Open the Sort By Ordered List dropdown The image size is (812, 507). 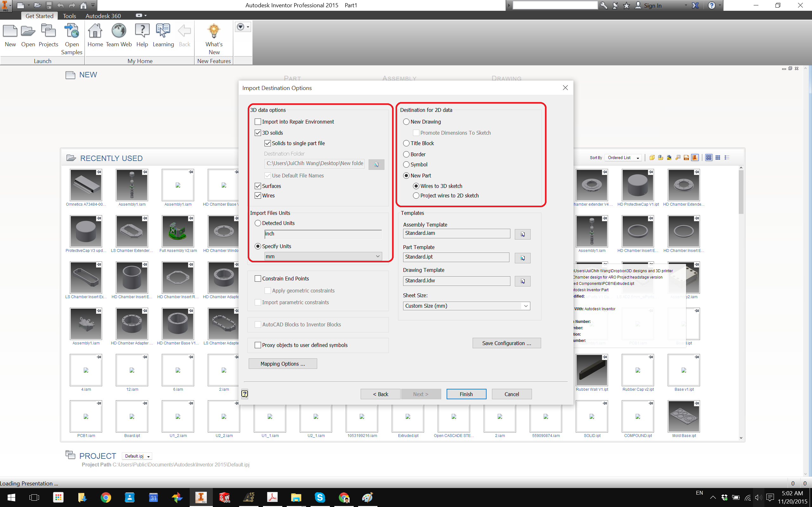[x=623, y=157]
